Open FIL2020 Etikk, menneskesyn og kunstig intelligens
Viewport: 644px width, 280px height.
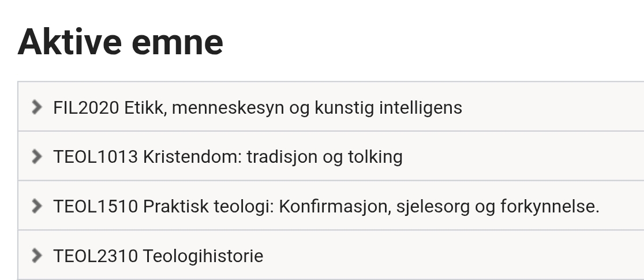pos(257,107)
